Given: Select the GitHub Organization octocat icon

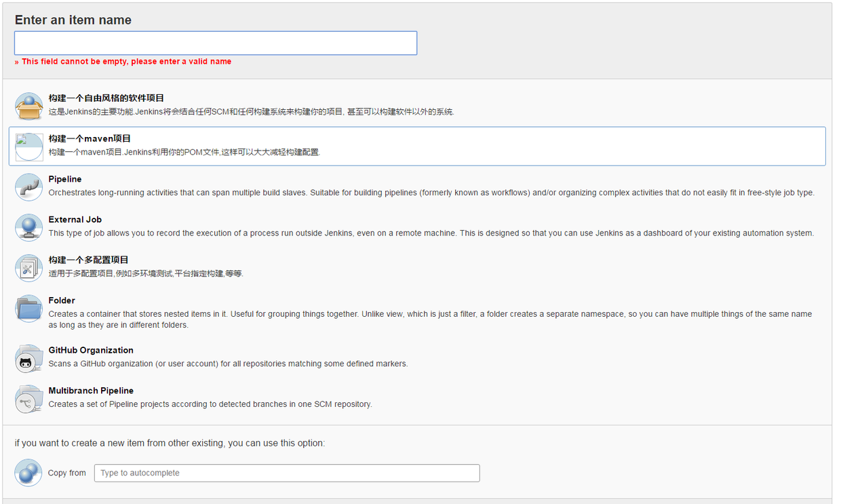Looking at the screenshot, I should tap(28, 358).
